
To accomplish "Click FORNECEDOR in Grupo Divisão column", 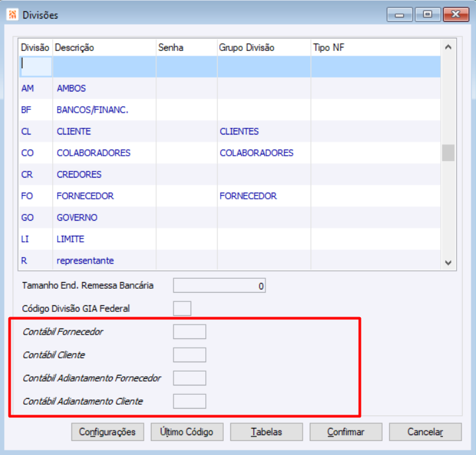I will coord(264,196).
